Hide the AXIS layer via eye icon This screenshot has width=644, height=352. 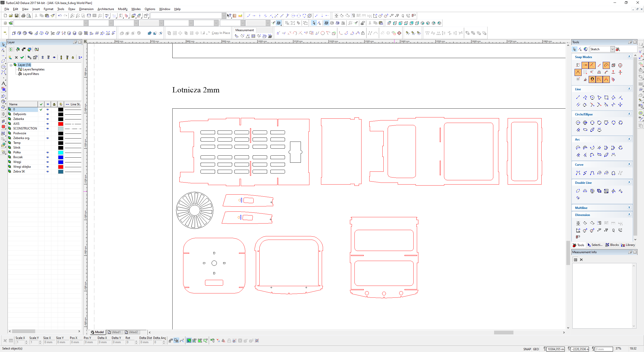(48, 124)
